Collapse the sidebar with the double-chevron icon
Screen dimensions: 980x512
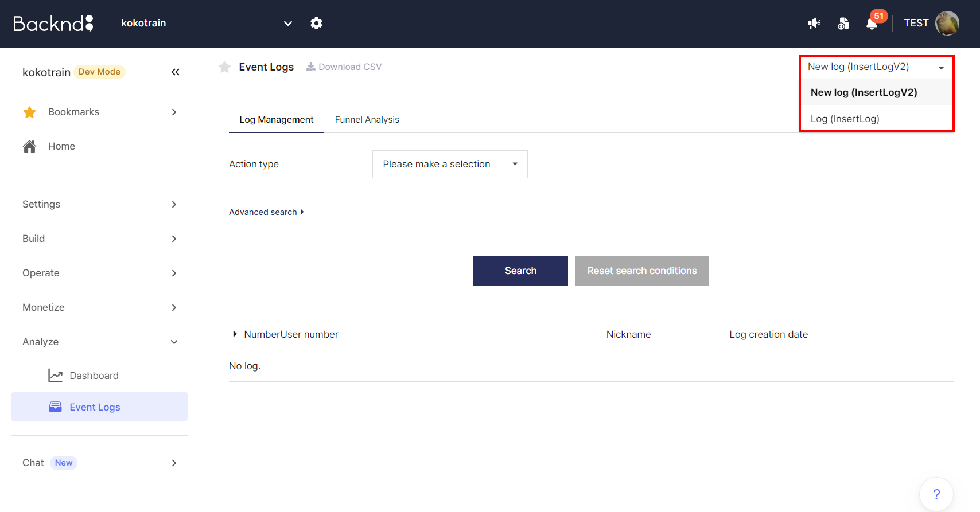click(x=175, y=72)
